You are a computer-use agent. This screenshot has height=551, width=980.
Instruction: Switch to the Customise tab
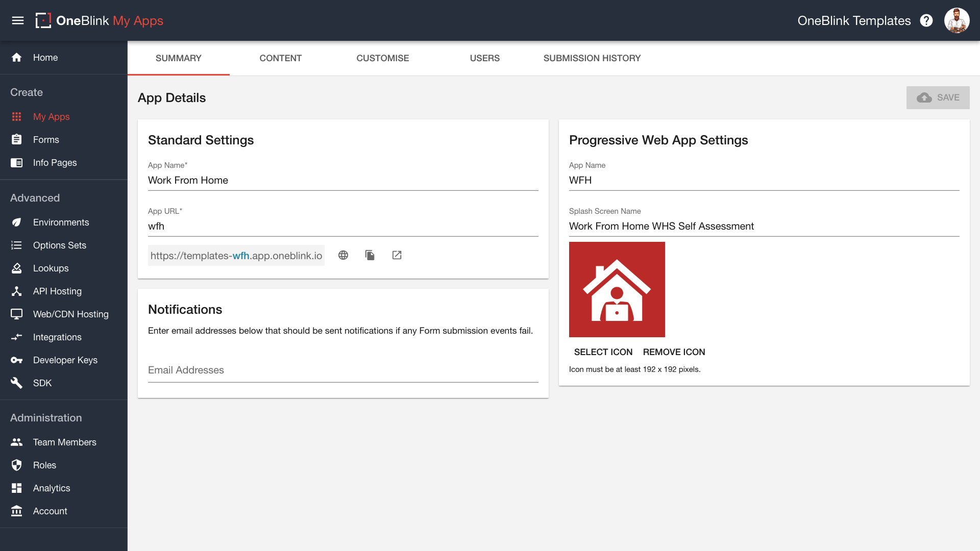pos(382,58)
